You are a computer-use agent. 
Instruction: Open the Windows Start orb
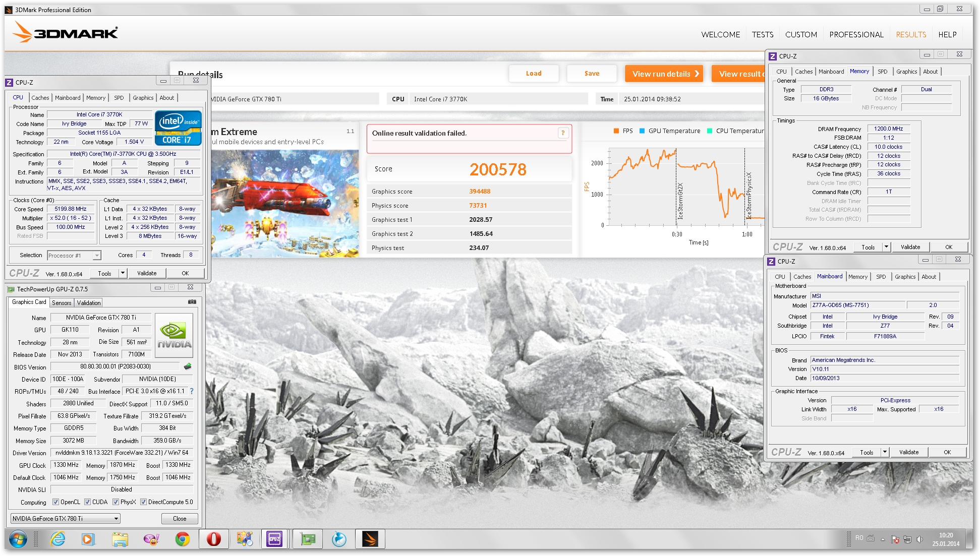18,539
